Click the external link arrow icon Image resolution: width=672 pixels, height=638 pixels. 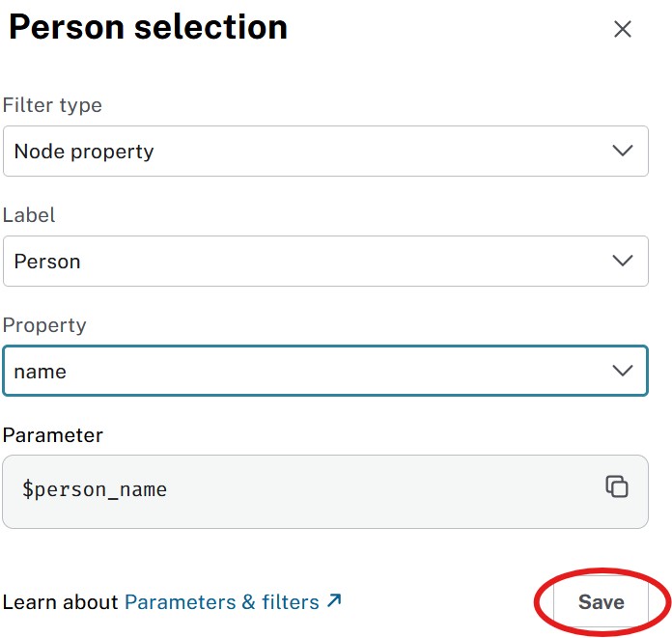tap(334, 601)
